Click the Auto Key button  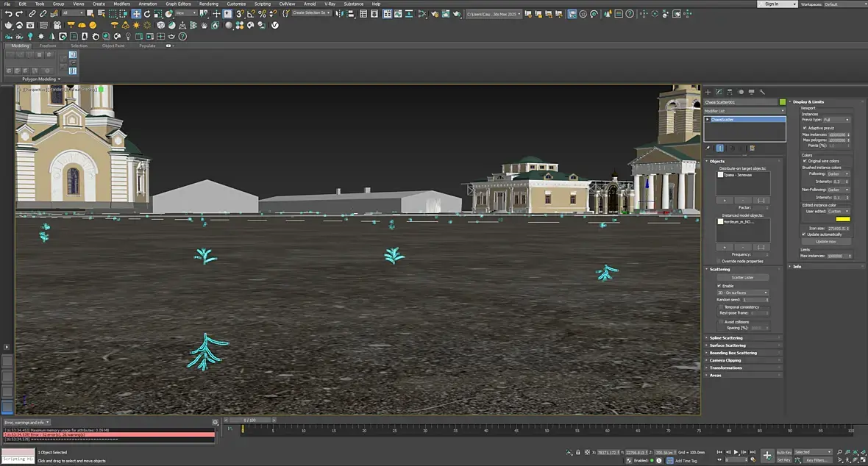[784, 452]
